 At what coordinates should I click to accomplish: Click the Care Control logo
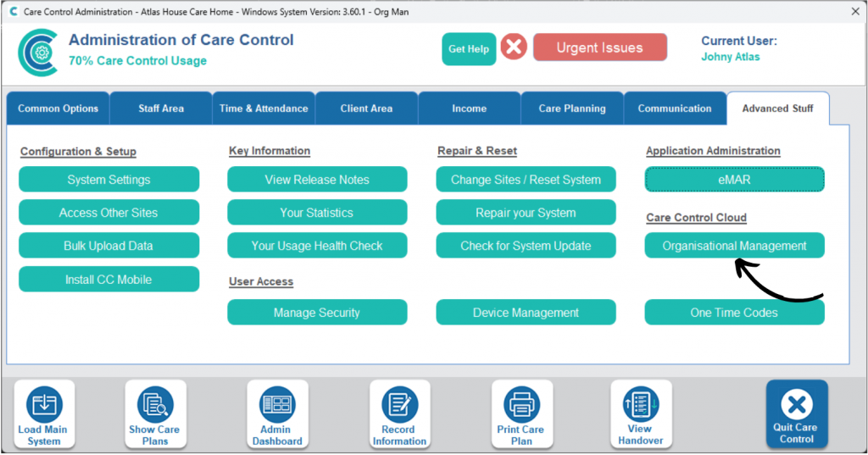37,53
